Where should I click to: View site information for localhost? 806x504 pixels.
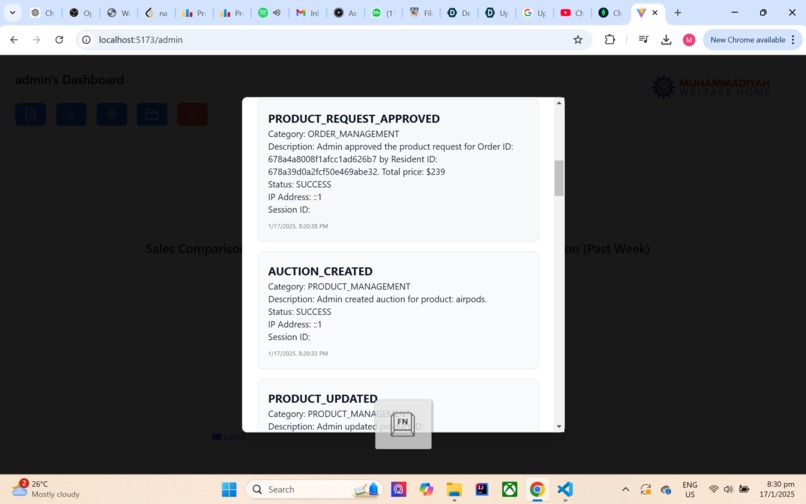click(86, 40)
